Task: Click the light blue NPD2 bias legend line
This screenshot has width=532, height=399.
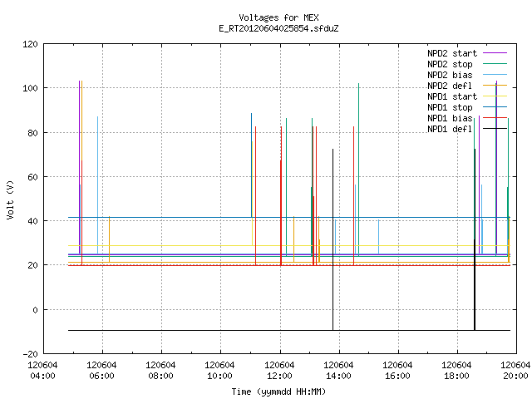Action: (495, 74)
